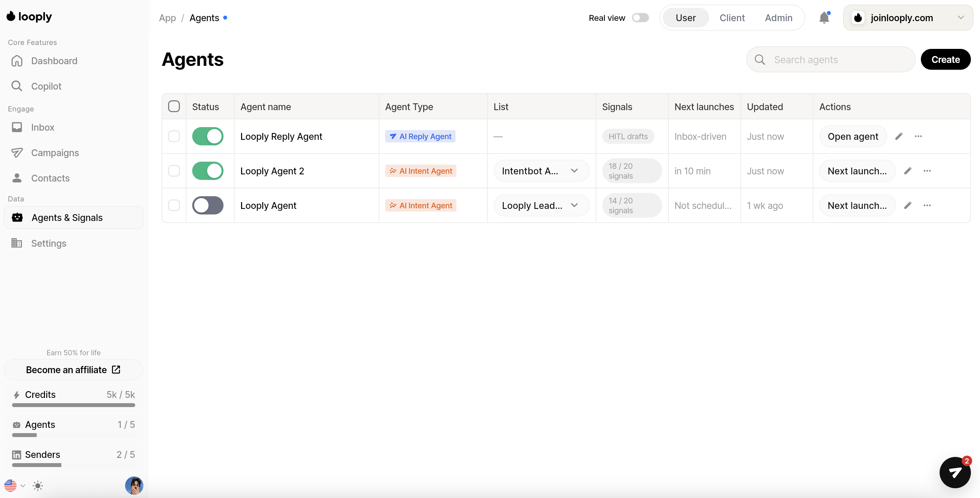Click Next launch button for Looply Agent
Image resolution: width=980 pixels, height=498 pixels.
[857, 205]
